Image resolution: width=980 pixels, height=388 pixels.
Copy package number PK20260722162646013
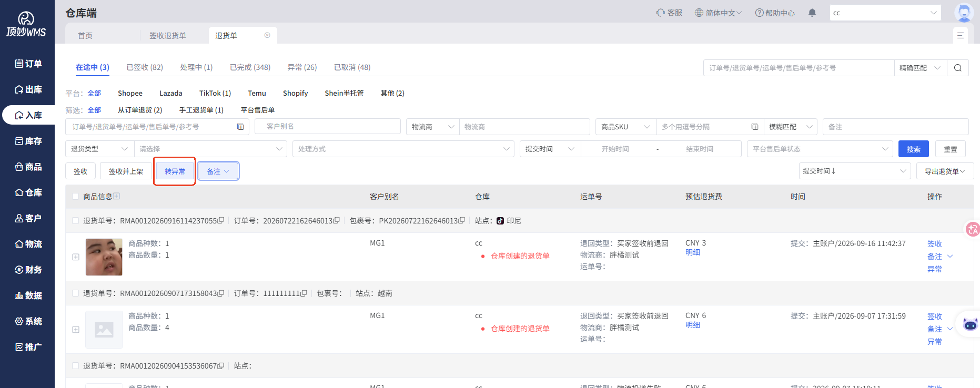click(461, 221)
